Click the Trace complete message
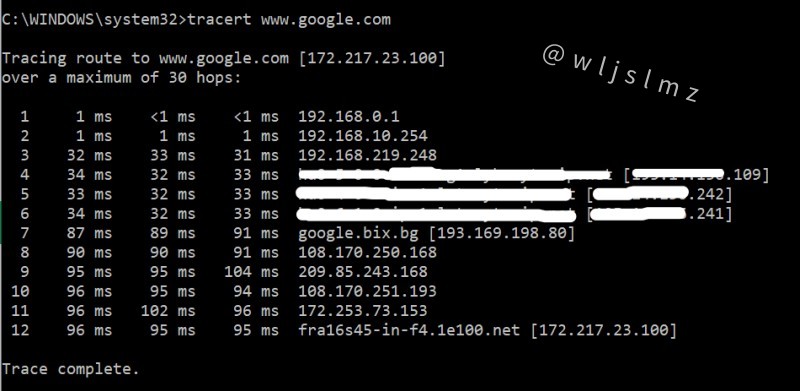The width and height of the screenshot is (800, 391). point(70,370)
